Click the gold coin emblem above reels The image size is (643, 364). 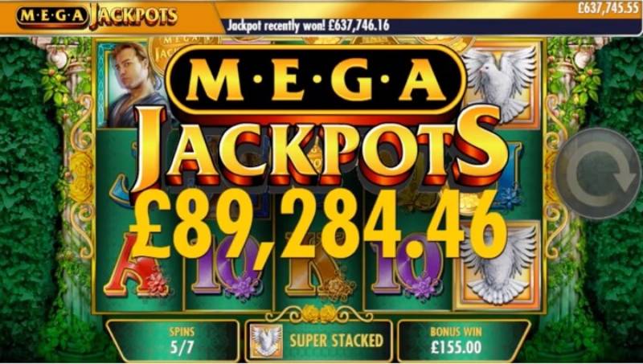pos(167,51)
